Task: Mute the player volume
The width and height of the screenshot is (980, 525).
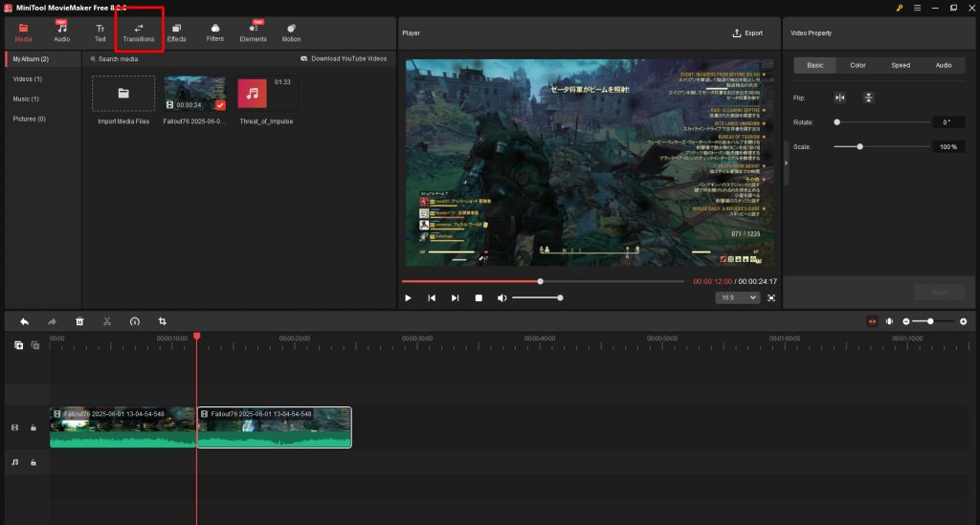Action: 501,298
